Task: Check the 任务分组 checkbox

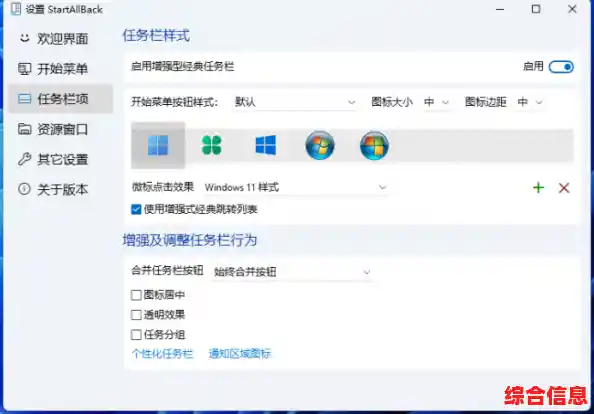Action: pyautogui.click(x=136, y=334)
